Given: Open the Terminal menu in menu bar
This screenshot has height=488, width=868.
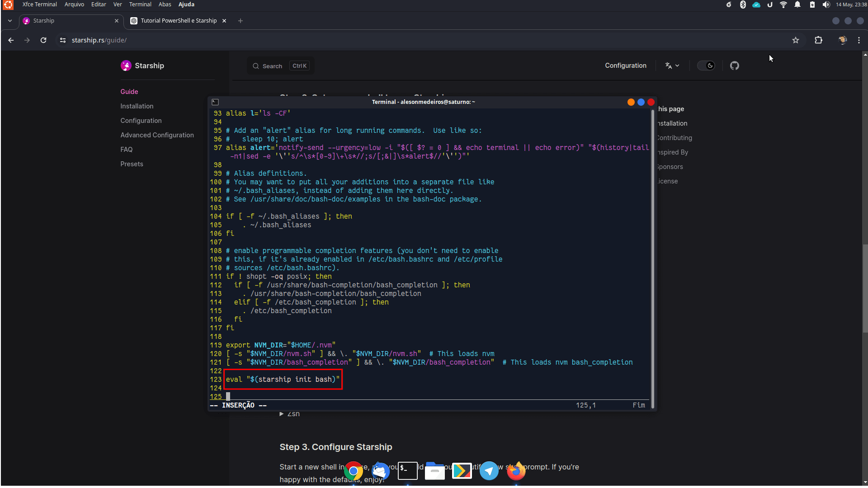Looking at the screenshot, I should click(140, 5).
